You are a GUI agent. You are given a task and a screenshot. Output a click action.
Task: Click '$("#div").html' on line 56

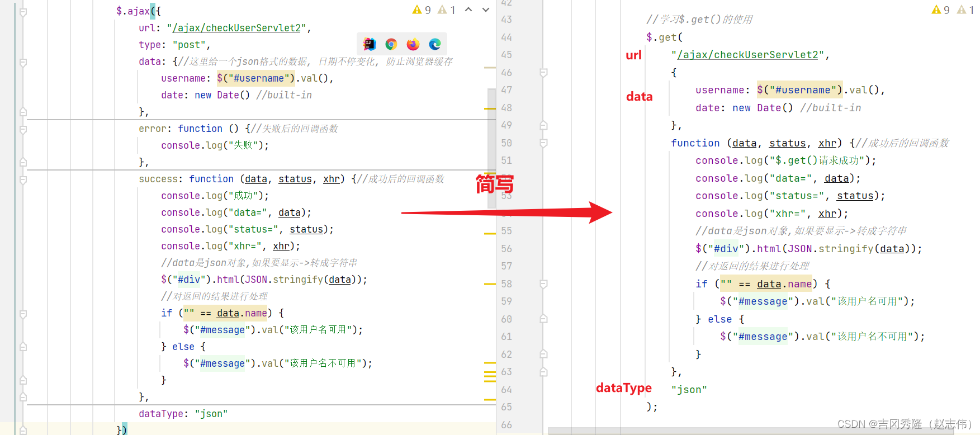click(738, 249)
